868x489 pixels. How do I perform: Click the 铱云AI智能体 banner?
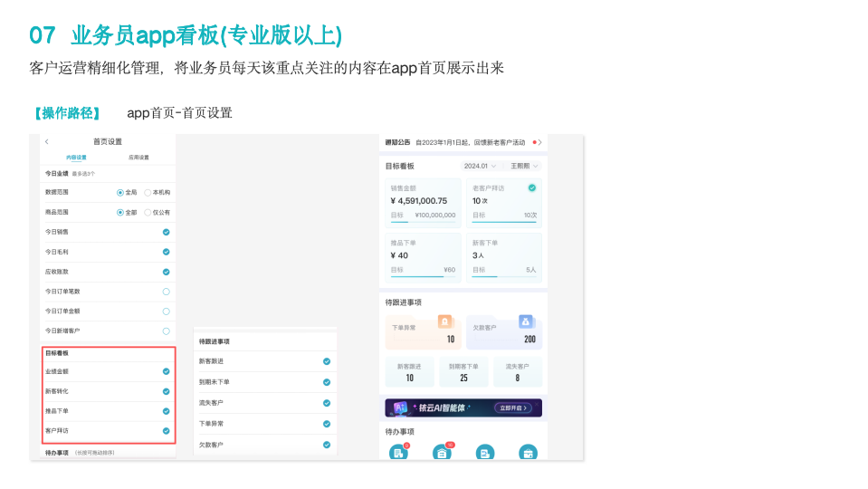click(x=463, y=408)
